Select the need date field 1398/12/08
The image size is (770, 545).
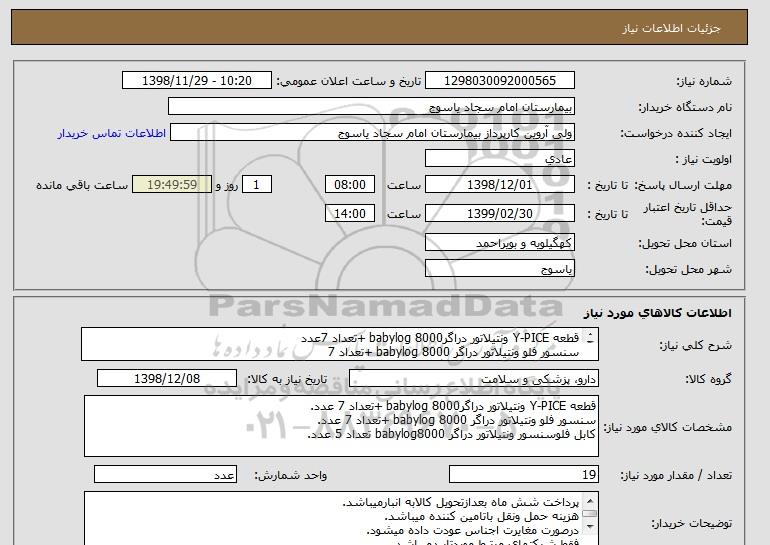167,379
